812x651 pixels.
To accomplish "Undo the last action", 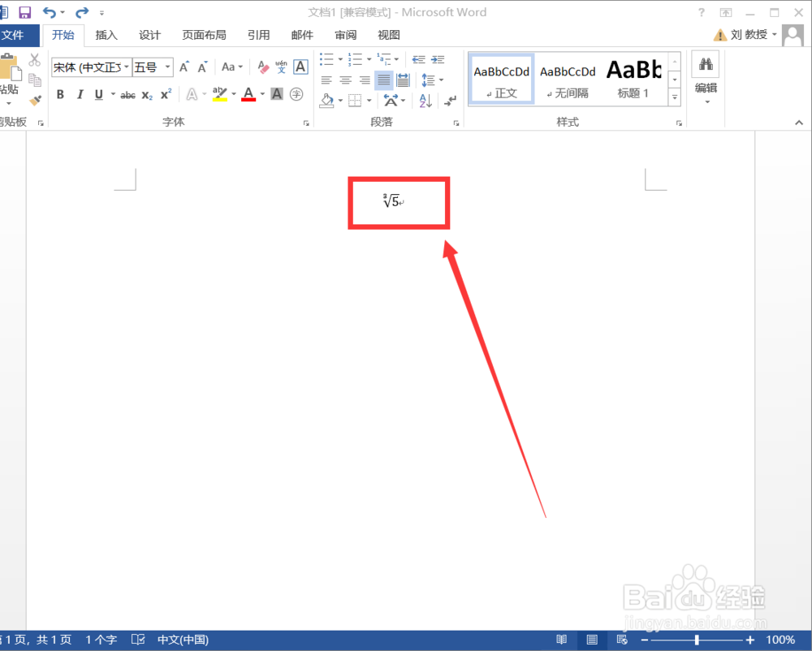I will point(50,12).
